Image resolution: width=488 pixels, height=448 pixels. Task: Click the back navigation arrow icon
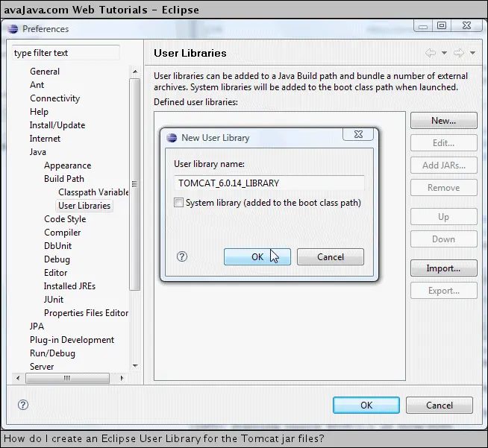431,53
